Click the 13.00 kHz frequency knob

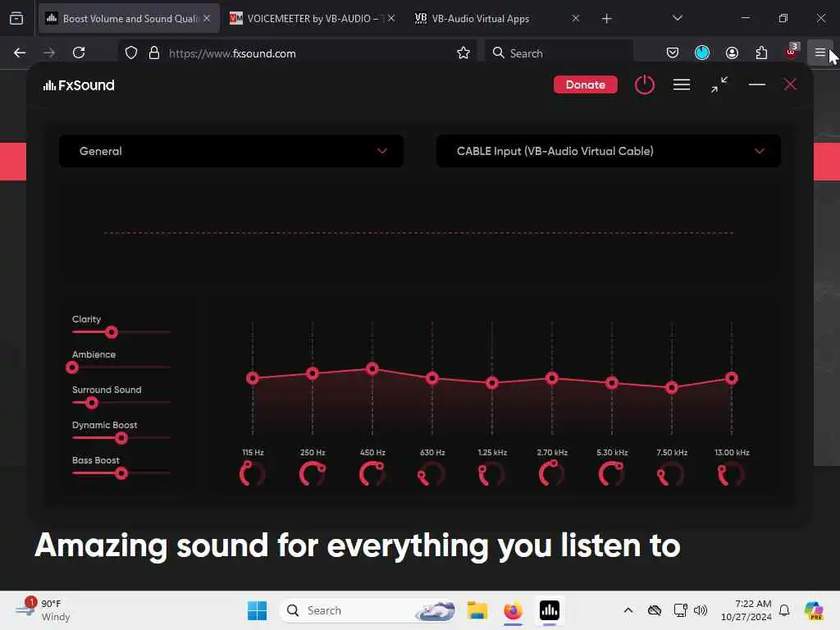click(x=731, y=474)
